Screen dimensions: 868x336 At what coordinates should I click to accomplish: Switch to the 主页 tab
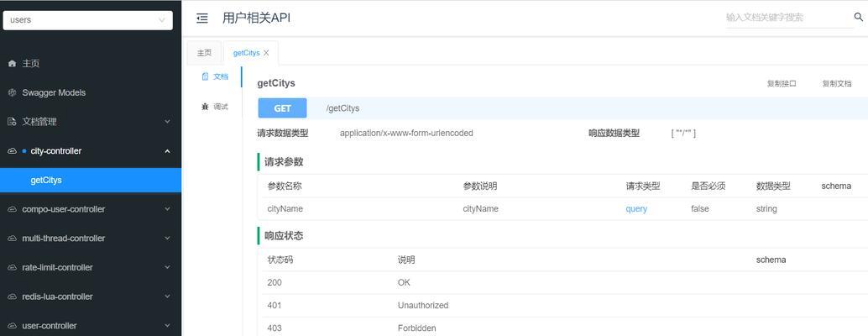point(204,53)
